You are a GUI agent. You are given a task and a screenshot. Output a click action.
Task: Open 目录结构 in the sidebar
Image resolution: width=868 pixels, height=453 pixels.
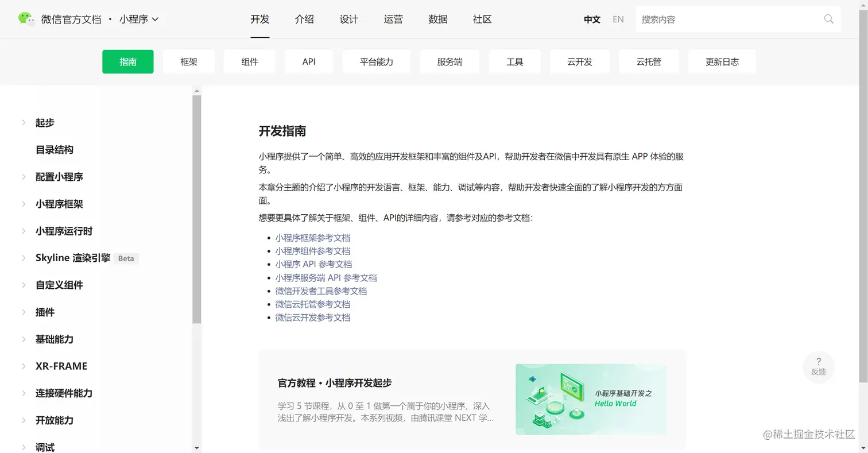pos(55,149)
